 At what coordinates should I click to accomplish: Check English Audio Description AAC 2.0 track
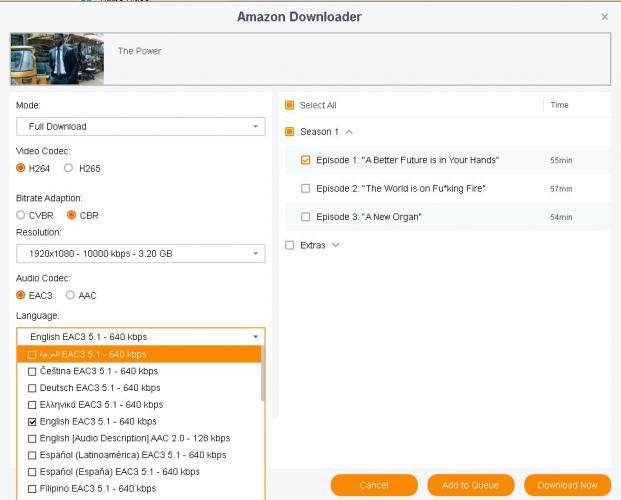[32, 439]
